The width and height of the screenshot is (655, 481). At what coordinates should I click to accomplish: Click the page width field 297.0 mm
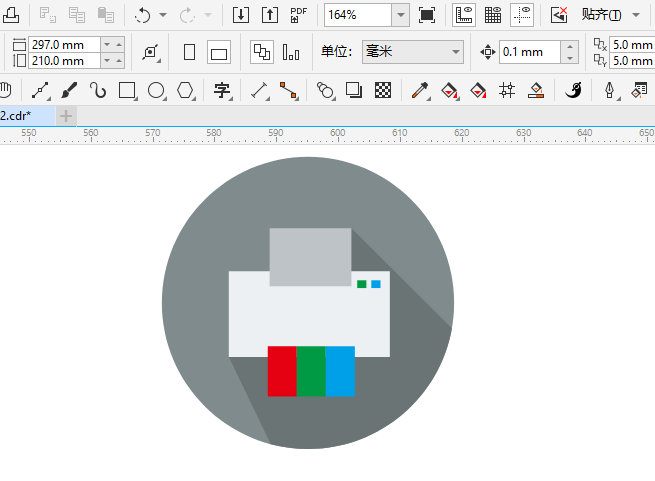(x=65, y=45)
